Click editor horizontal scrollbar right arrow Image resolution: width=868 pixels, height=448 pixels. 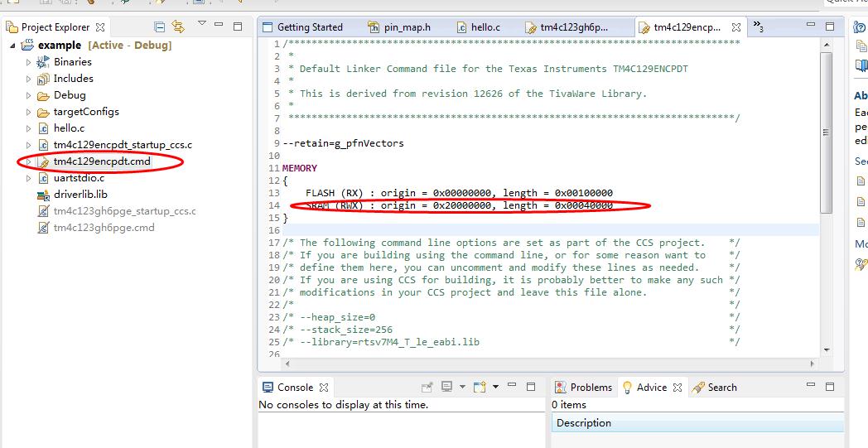point(812,364)
